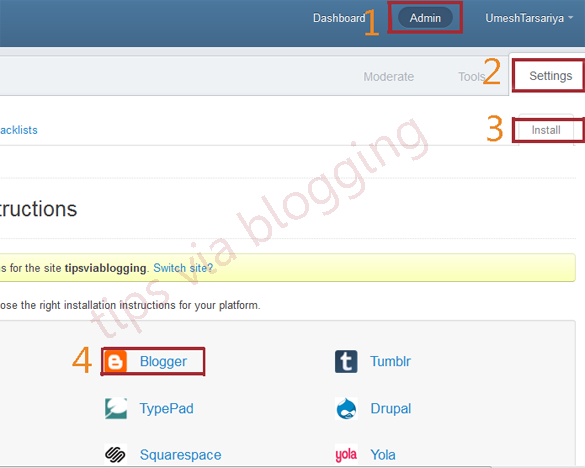Switch to the Settings tab
The width and height of the screenshot is (585, 468).
[550, 76]
